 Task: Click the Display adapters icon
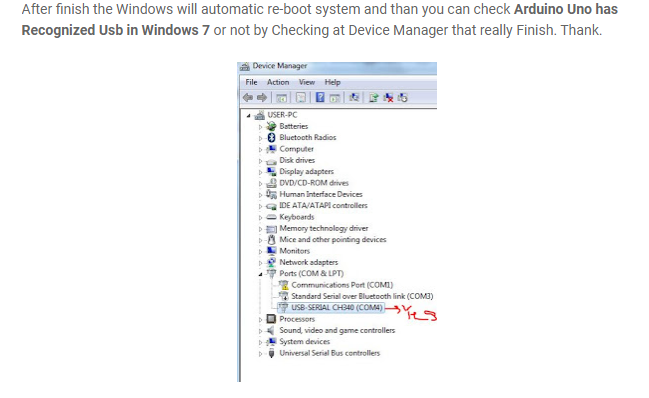click(272, 171)
